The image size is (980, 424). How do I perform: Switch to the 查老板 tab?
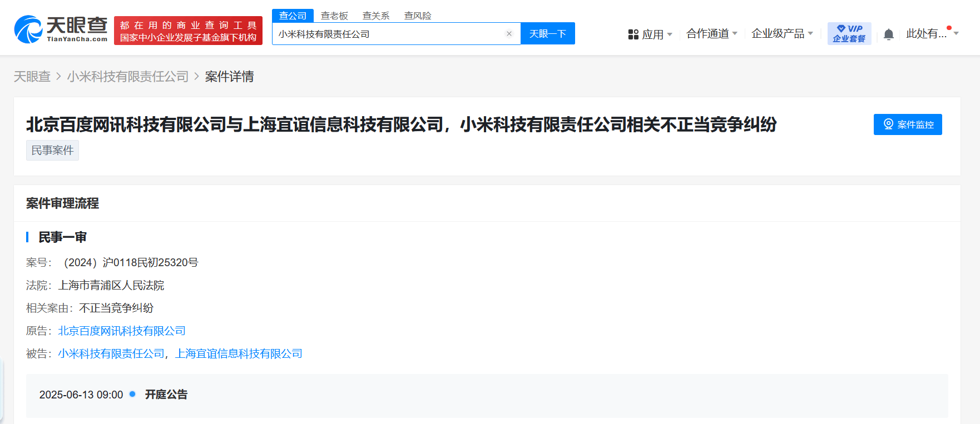tap(334, 16)
